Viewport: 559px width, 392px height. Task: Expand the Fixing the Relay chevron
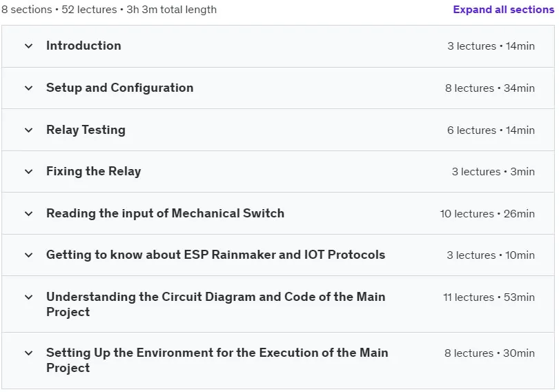click(28, 171)
